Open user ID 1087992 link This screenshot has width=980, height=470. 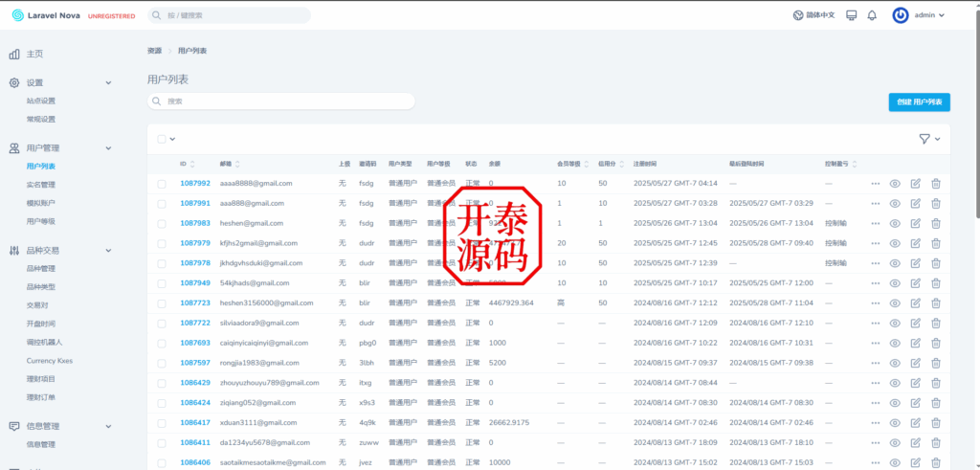pyautogui.click(x=195, y=184)
